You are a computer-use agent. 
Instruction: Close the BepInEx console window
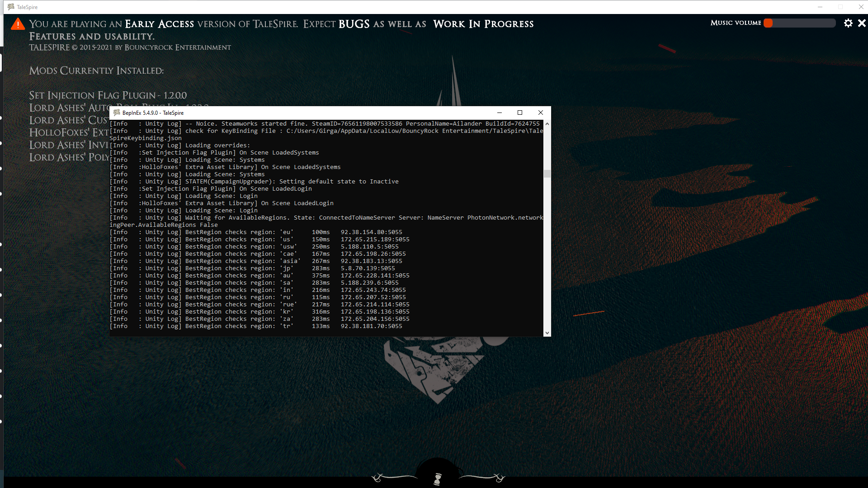pos(541,113)
